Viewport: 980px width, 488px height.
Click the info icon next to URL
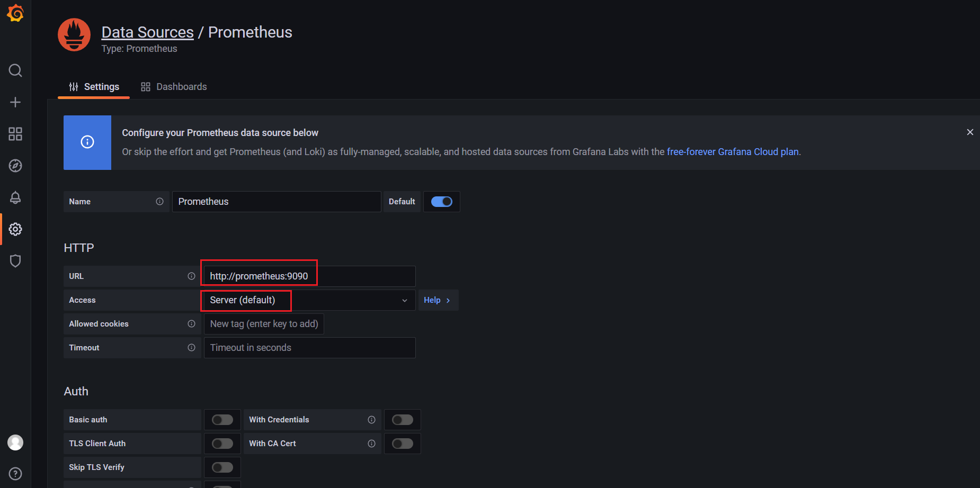pos(191,276)
